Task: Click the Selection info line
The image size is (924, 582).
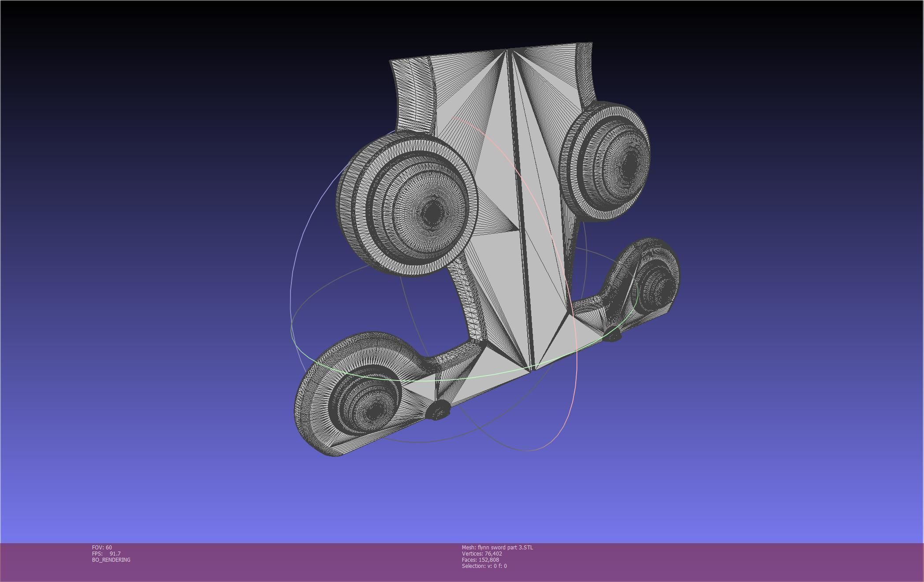Action: tap(484, 566)
